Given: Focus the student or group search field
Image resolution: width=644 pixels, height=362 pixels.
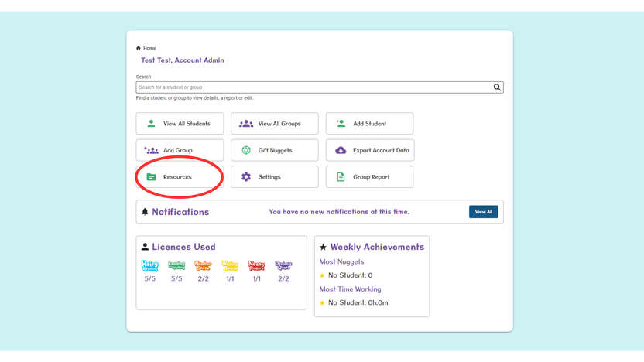Looking at the screenshot, I should pos(314,87).
